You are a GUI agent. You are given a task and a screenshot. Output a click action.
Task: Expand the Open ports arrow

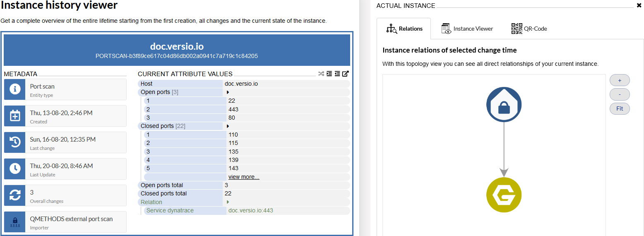tap(228, 92)
